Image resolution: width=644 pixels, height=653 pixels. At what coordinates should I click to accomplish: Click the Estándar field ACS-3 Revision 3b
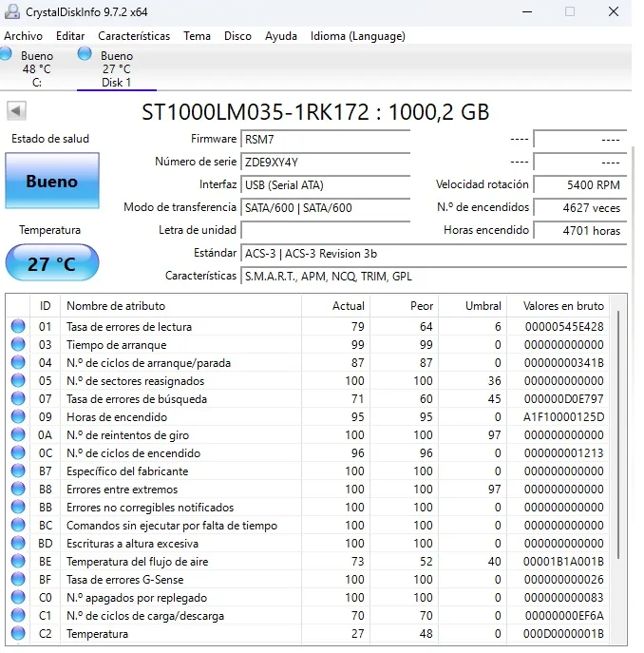[433, 253]
